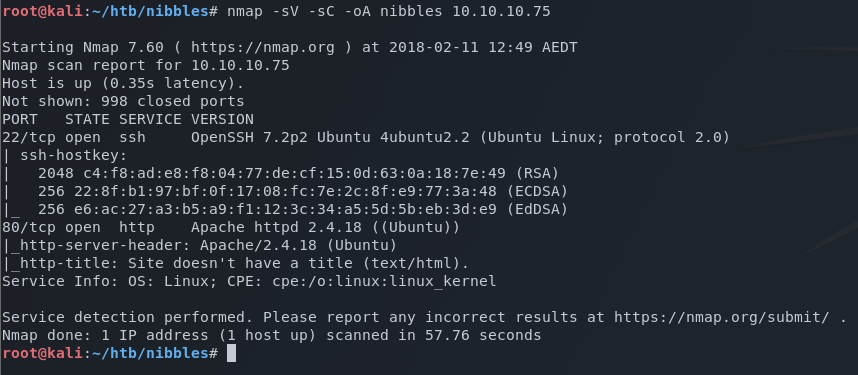Viewport: 858px width, 375px height.
Task: Click the http-server-header result line
Action: (x=199, y=245)
